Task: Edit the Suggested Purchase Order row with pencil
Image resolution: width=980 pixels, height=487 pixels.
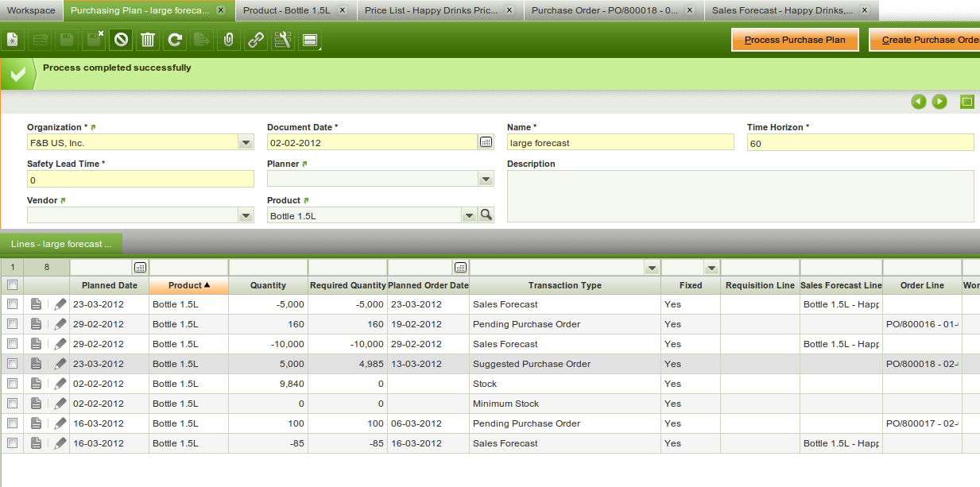Action: tap(60, 364)
